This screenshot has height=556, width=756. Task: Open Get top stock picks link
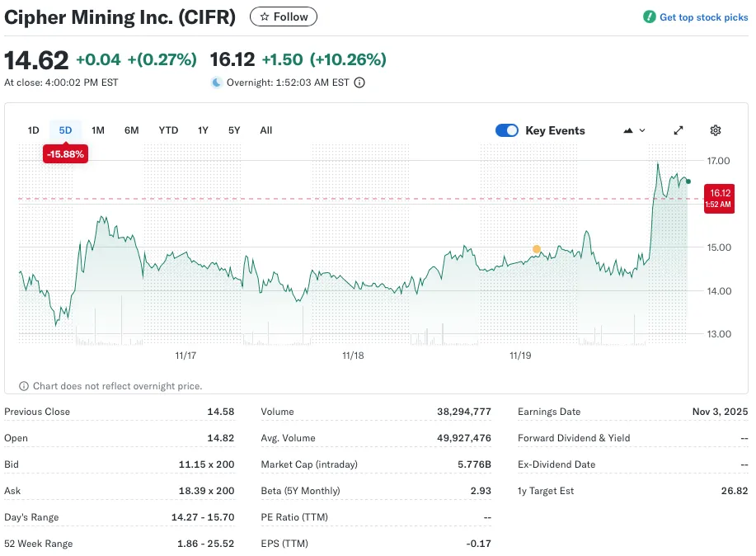[x=703, y=17]
